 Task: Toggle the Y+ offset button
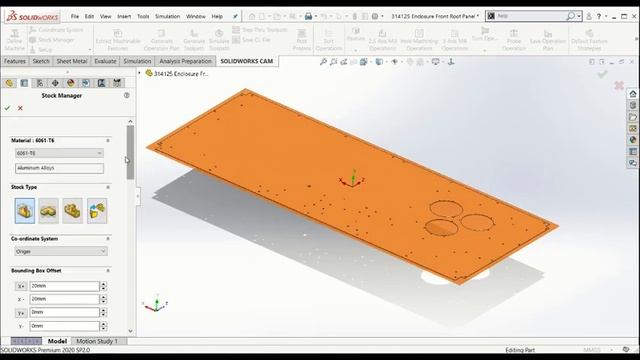click(x=21, y=313)
